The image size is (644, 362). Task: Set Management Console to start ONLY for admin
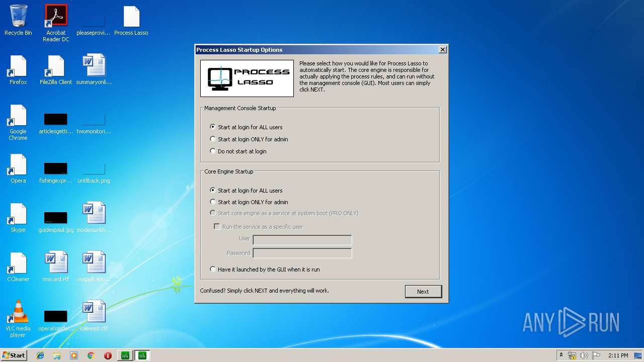[x=249, y=139]
